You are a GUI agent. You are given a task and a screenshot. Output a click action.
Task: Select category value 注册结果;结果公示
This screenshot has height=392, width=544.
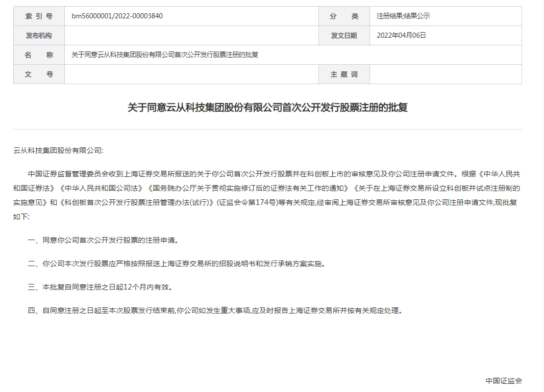pos(403,16)
